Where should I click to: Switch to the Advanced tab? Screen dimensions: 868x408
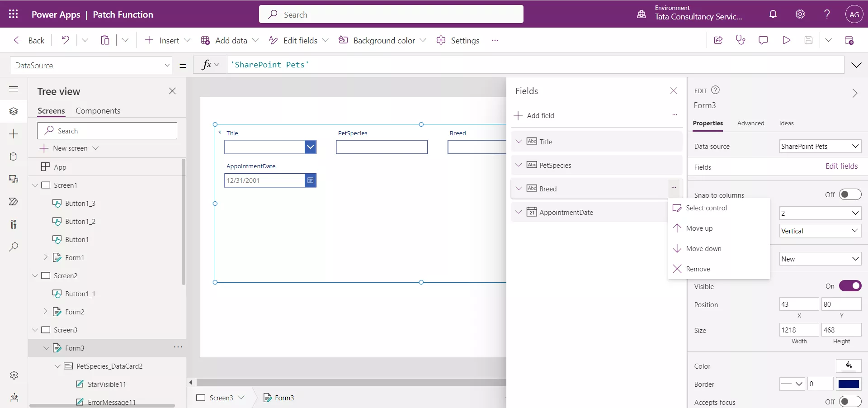click(x=750, y=123)
